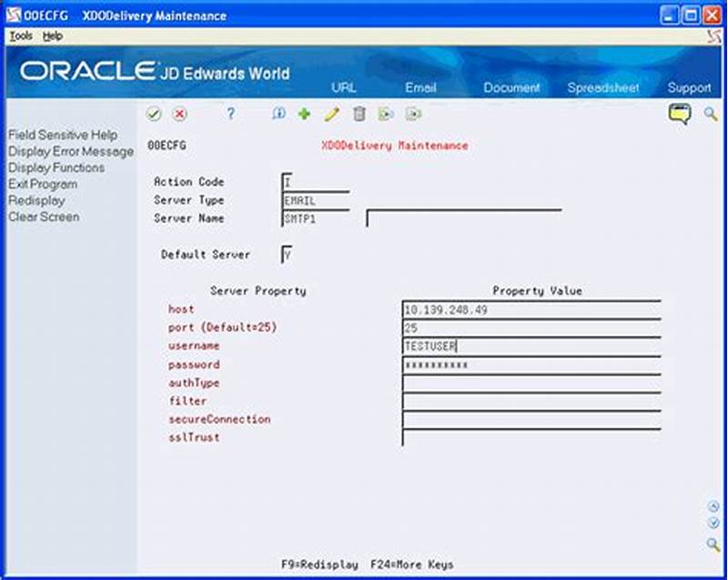728x580 pixels.
Task: Click the red X cancel icon
Action: point(180,114)
